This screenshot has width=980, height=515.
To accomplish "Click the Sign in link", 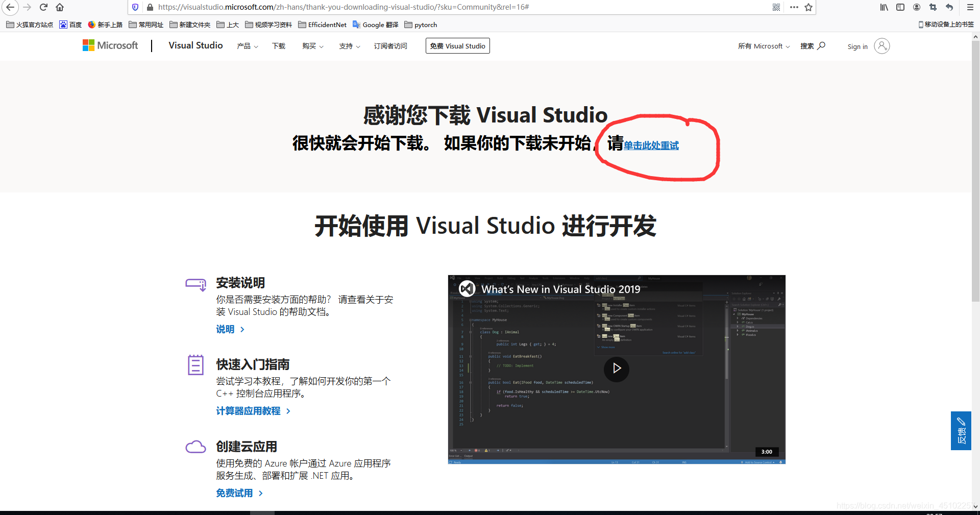I will [857, 46].
